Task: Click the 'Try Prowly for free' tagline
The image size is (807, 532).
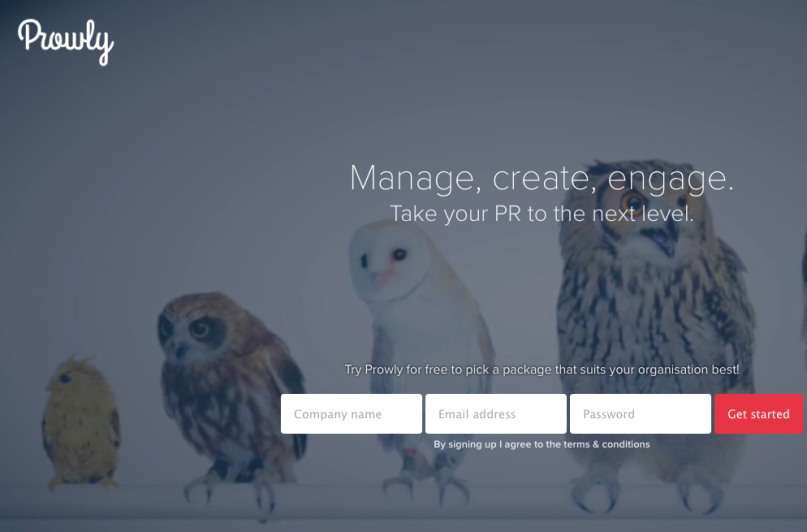Action: tap(542, 369)
